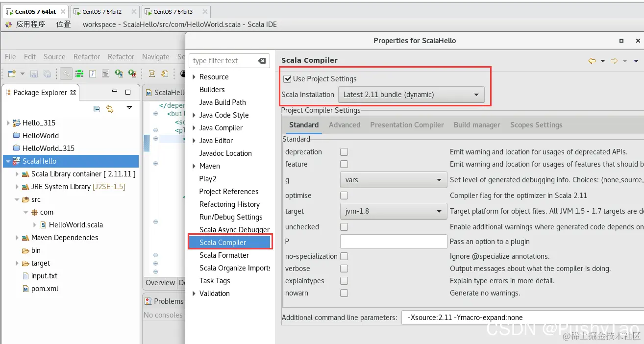Image resolution: width=644 pixels, height=344 pixels.
Task: Click the blue italic 'i' toolbar icon
Action: coord(92,74)
